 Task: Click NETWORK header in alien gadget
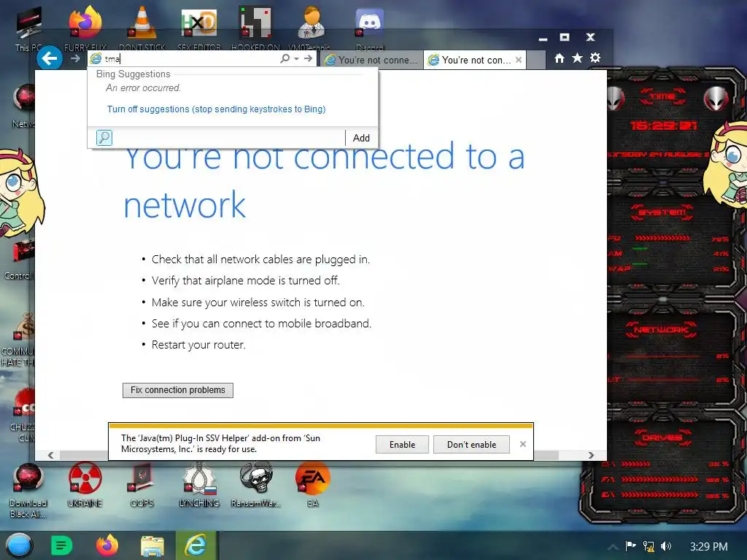[x=661, y=330]
